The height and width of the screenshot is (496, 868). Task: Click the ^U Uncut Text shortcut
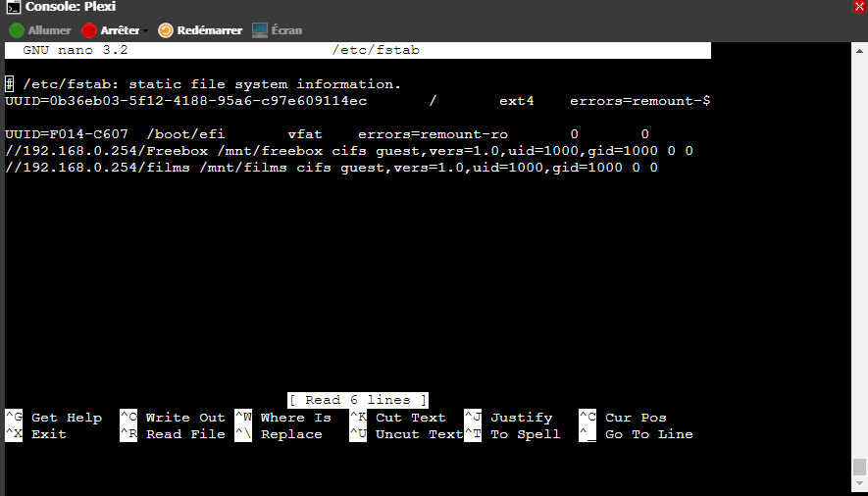(406, 434)
